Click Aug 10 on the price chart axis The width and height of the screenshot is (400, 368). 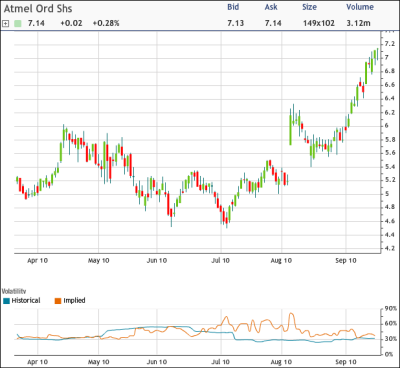(x=281, y=261)
